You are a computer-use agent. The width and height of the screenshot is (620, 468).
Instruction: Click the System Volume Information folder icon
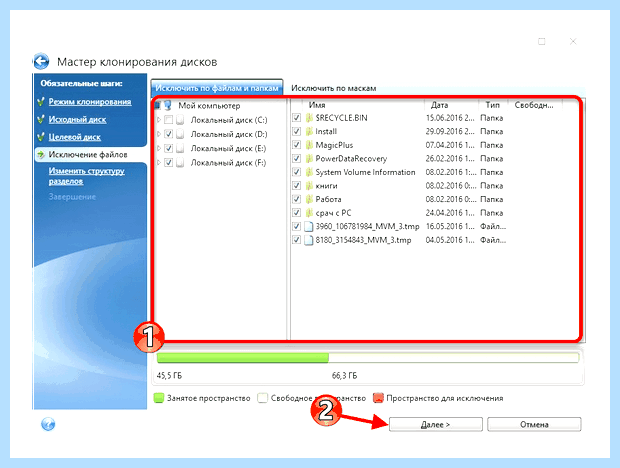[x=309, y=172]
